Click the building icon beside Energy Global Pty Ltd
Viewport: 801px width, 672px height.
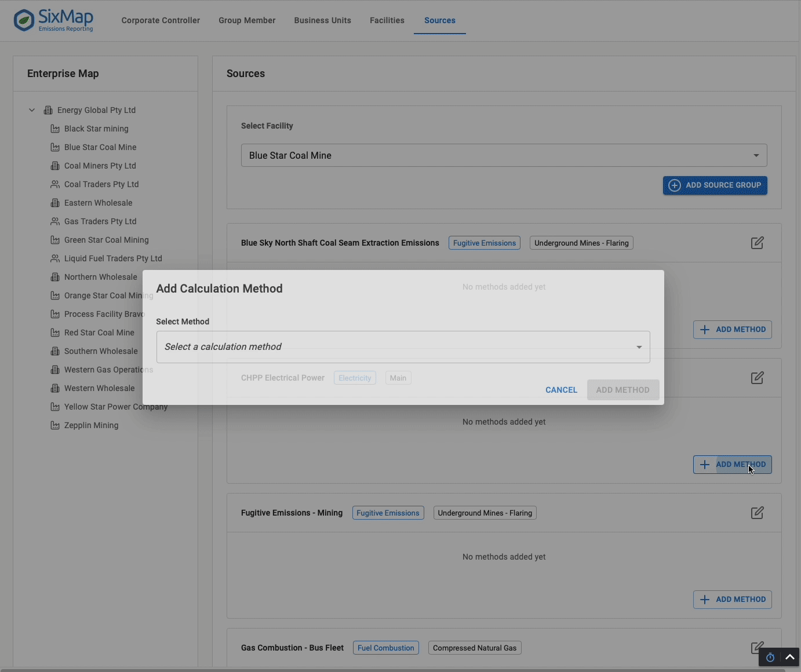(48, 110)
